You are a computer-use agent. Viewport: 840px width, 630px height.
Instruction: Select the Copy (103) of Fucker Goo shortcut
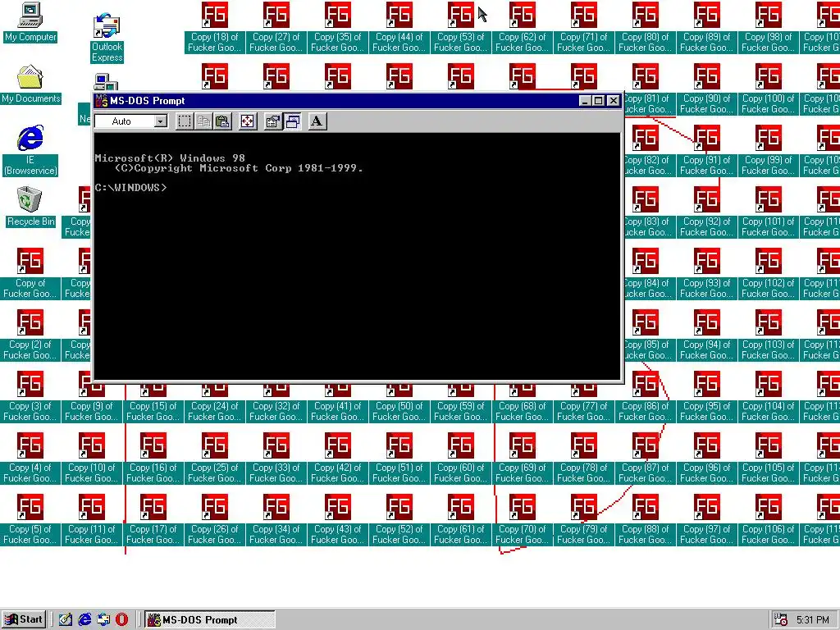click(768, 336)
